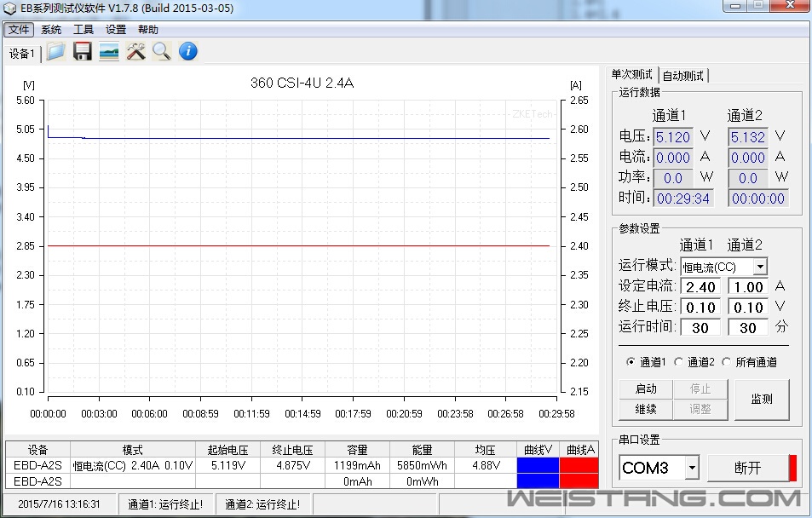Click the red 曲线A swatch in second row

(x=579, y=481)
